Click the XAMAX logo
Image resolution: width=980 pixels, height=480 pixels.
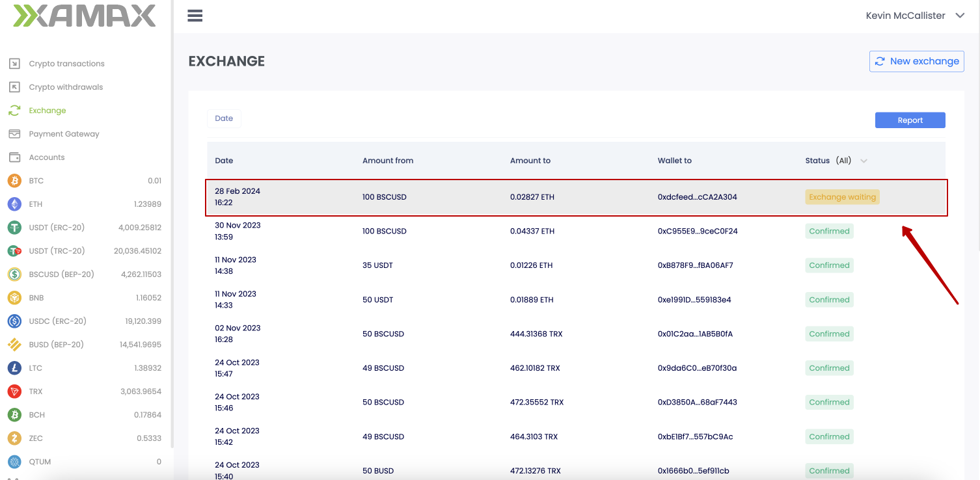click(85, 16)
